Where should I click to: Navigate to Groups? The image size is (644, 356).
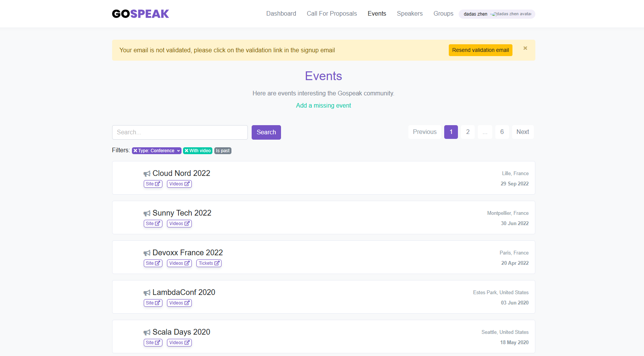coord(443,14)
